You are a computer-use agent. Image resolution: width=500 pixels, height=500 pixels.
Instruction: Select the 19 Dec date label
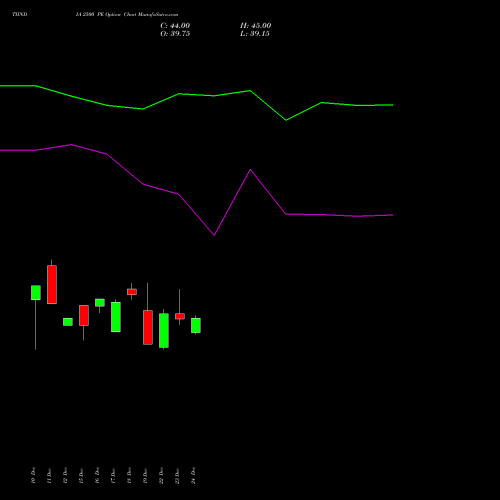[x=145, y=475]
